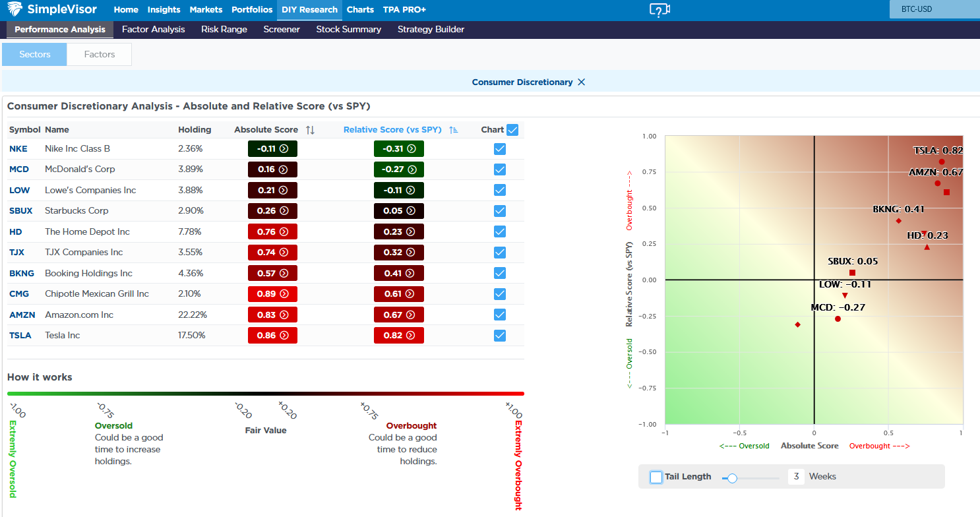980x517 pixels.
Task: Open the AMZN symbol link
Action: [x=22, y=315]
